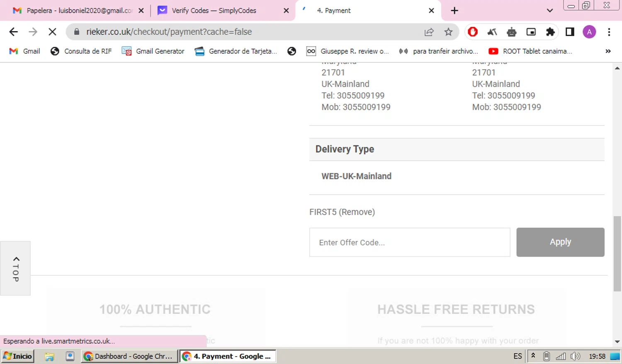Image resolution: width=622 pixels, height=364 pixels.
Task: Click the forward navigation arrow
Action: (33, 32)
